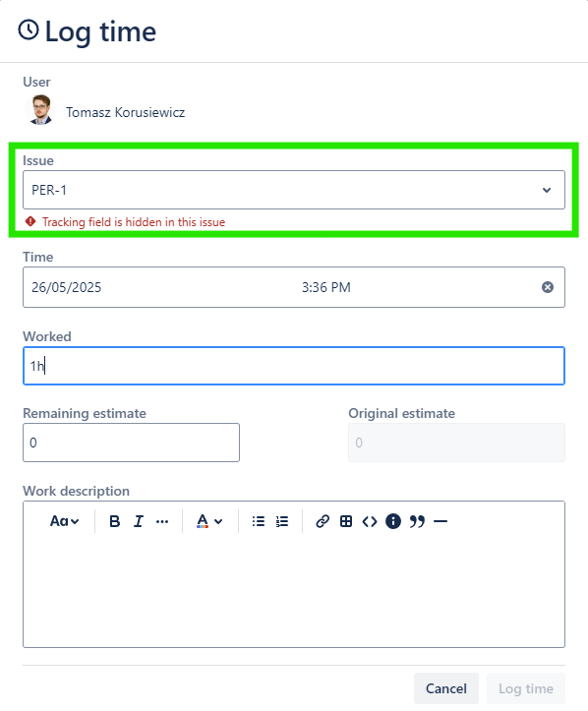Open the text color picker
The width and height of the screenshot is (588, 711).
[209, 521]
